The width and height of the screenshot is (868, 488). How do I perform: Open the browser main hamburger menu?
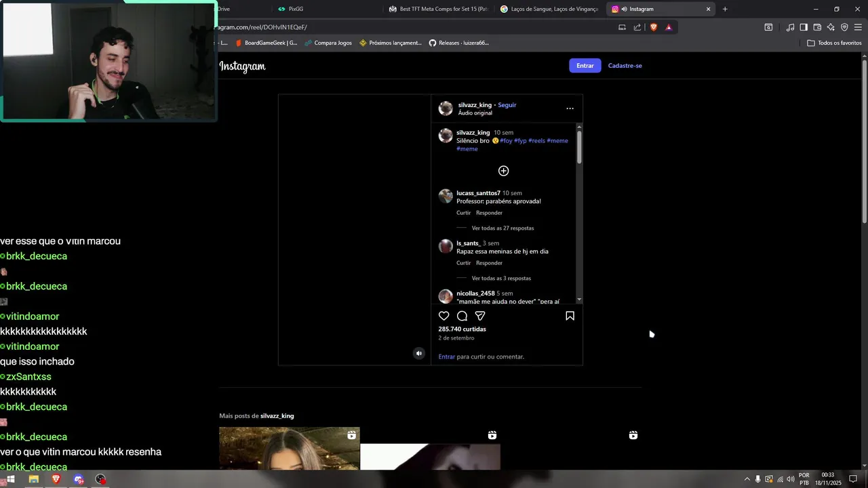(858, 27)
